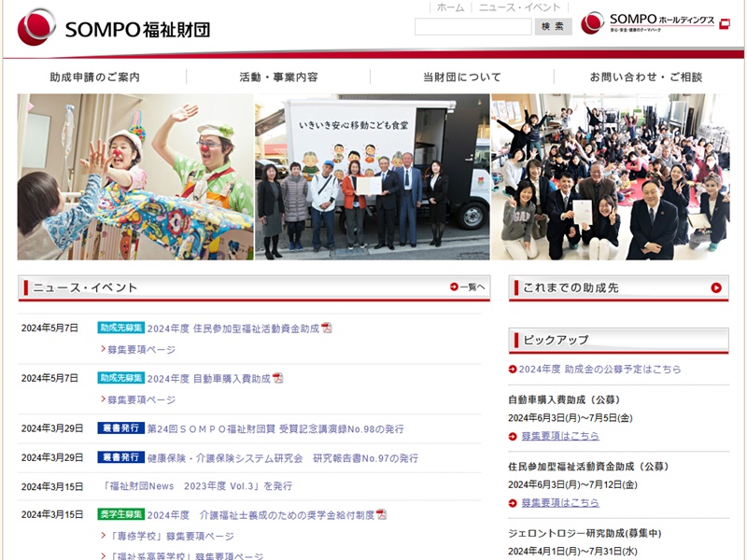Click ジェロントロジー研究助成(募集中) heading

[x=585, y=533]
